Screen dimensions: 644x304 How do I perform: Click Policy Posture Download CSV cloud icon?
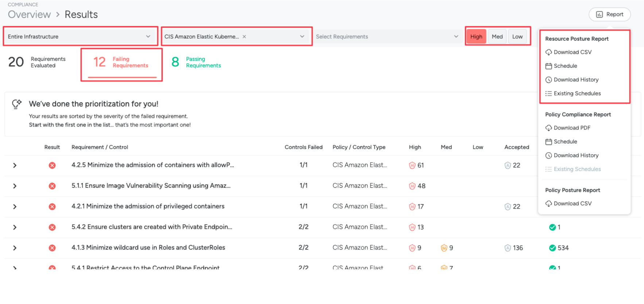(x=548, y=204)
